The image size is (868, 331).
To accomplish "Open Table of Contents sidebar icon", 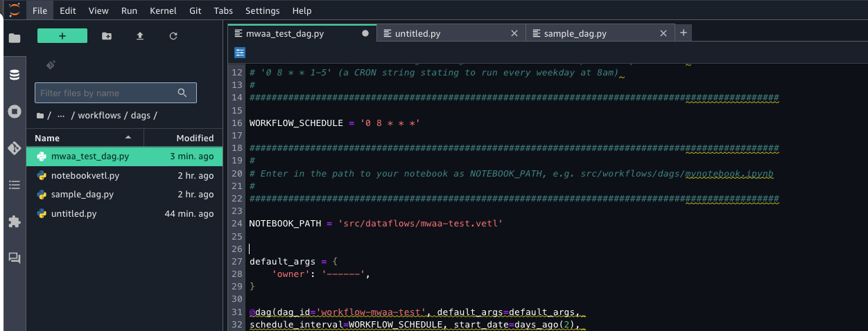I will [14, 185].
